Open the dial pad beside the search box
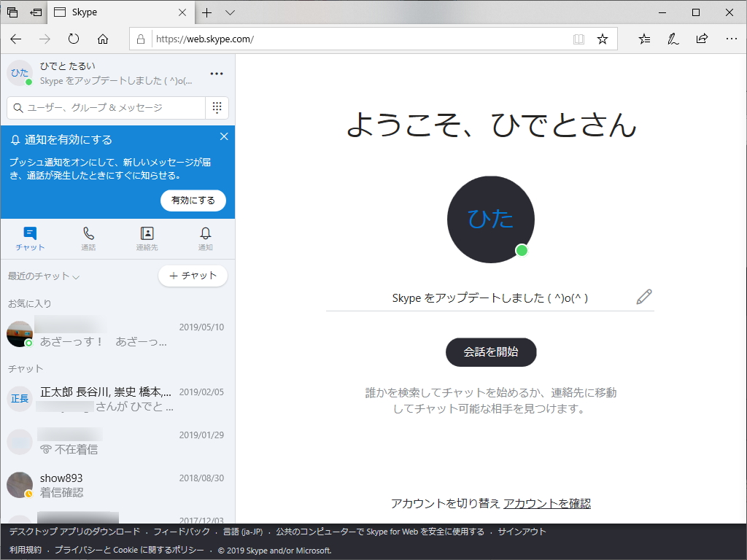 pos(217,107)
